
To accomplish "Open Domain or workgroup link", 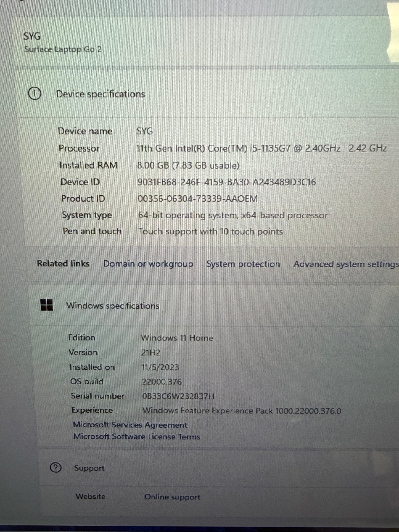I will [x=148, y=264].
